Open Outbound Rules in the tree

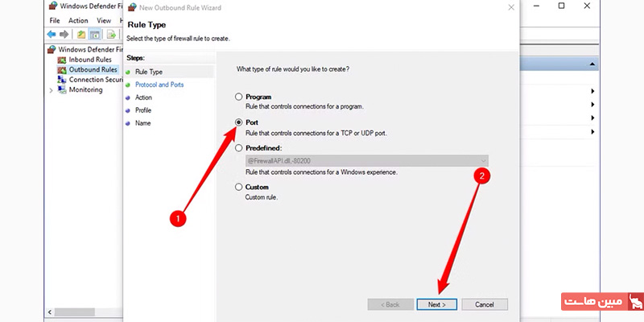click(93, 69)
